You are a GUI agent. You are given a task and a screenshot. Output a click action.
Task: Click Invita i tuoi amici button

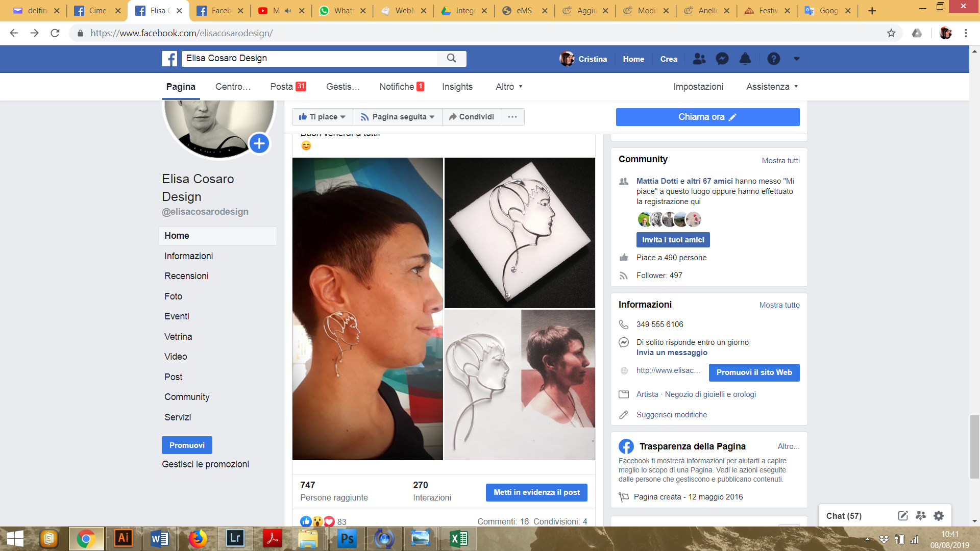pos(673,240)
